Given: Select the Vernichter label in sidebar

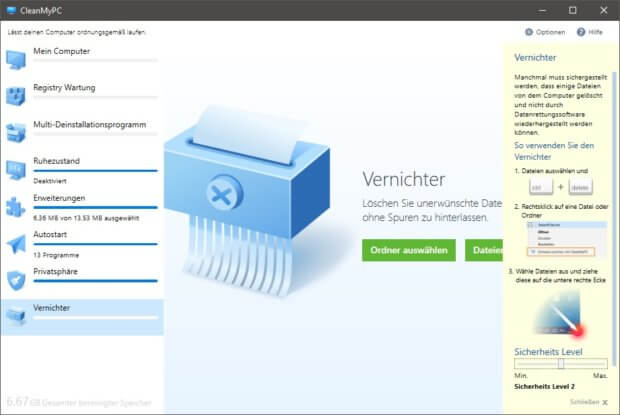Looking at the screenshot, I should [51, 308].
